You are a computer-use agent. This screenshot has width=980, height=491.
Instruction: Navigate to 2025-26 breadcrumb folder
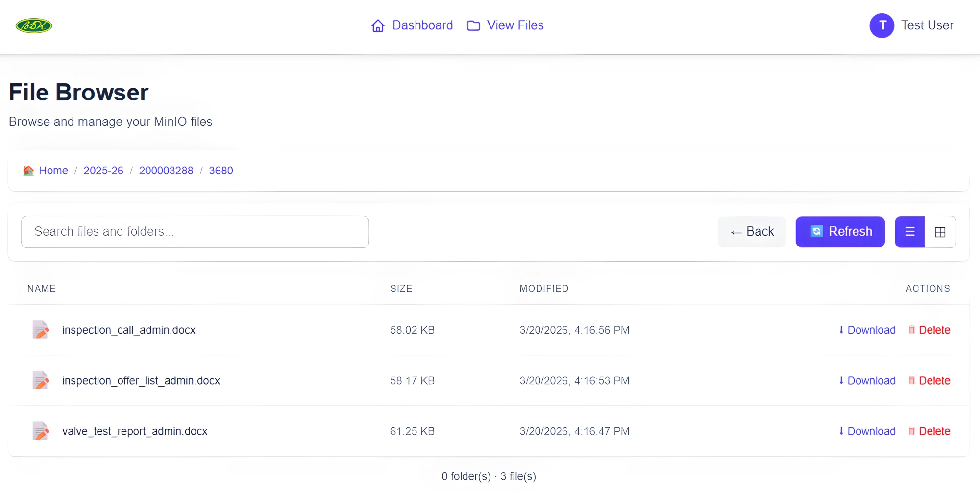103,171
